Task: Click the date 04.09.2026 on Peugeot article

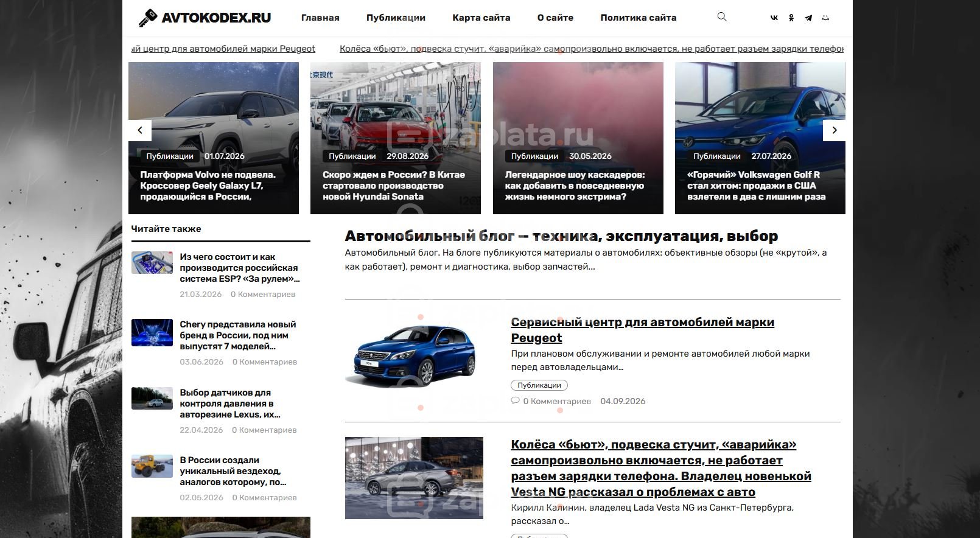Action: tap(623, 401)
